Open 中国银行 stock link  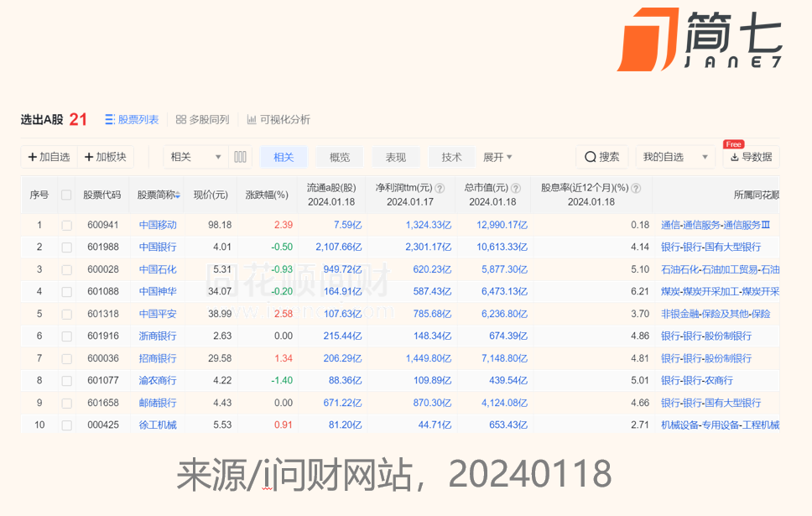(158, 248)
